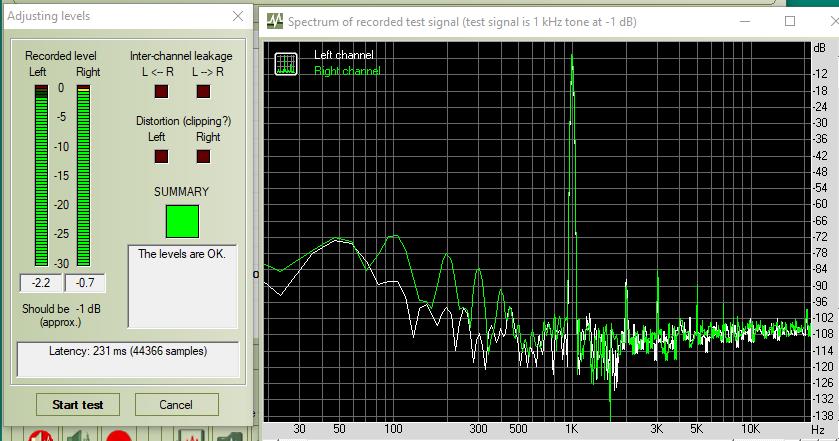Screen dimensions: 839x441
Task: Click the 1 kHz peak in the spectrum
Action: pyautogui.click(x=572, y=56)
